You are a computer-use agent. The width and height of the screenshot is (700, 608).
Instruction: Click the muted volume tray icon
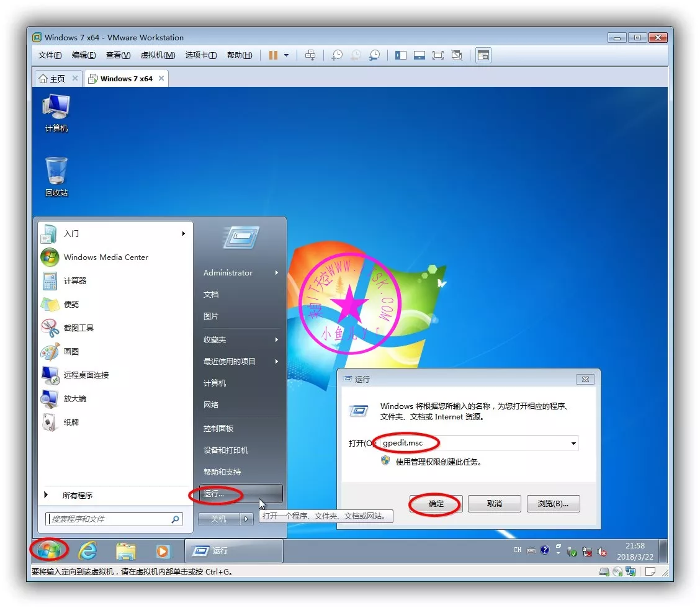(x=601, y=552)
